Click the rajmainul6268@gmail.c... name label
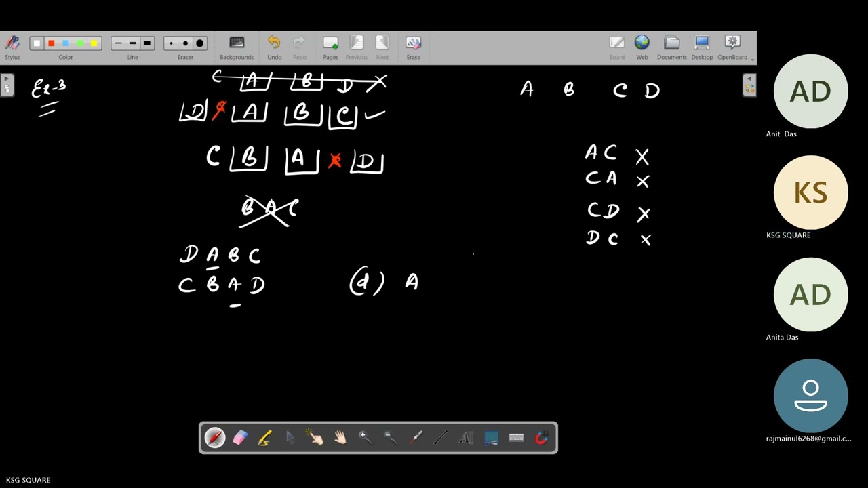 (808, 439)
